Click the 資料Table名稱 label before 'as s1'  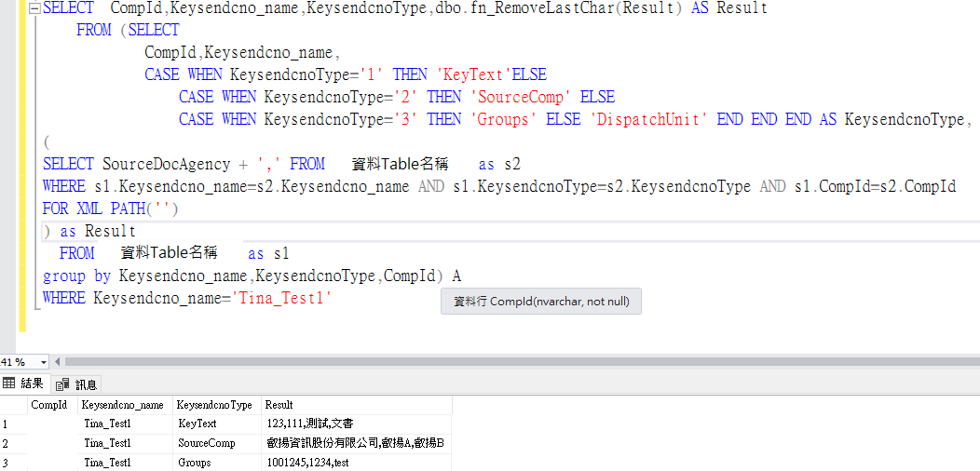coord(169,252)
